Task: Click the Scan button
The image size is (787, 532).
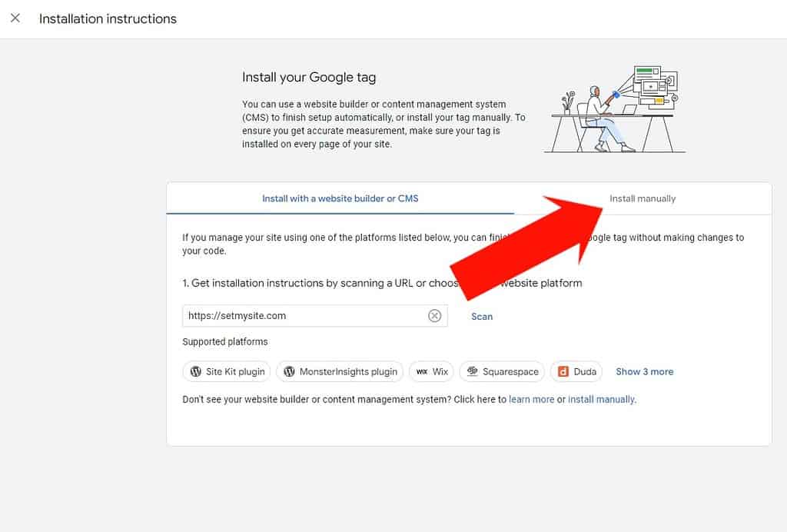Action: (482, 316)
